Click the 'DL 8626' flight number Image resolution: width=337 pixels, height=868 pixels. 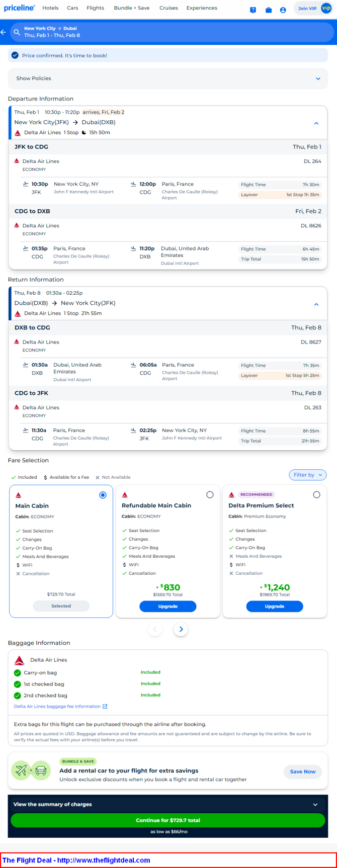point(311,226)
